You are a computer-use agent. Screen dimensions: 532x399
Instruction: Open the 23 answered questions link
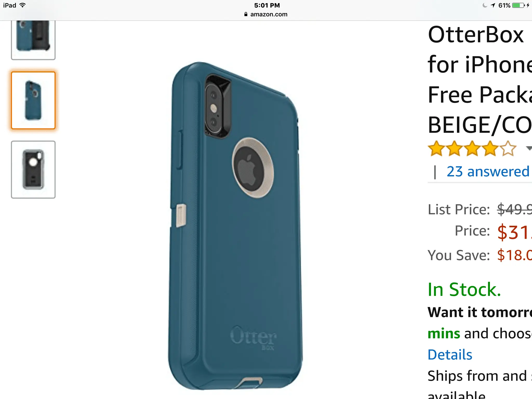point(488,171)
